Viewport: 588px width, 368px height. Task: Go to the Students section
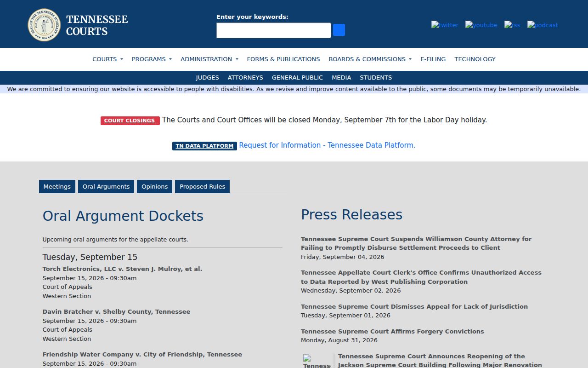[376, 77]
